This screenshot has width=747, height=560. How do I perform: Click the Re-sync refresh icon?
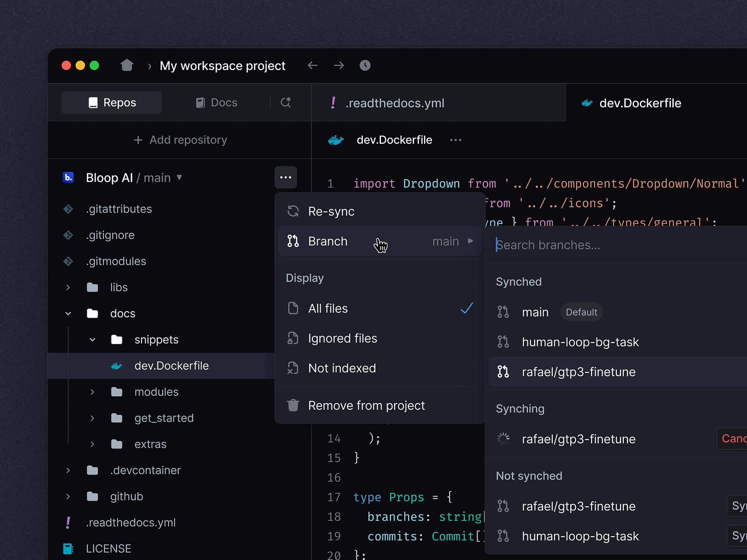point(293,211)
